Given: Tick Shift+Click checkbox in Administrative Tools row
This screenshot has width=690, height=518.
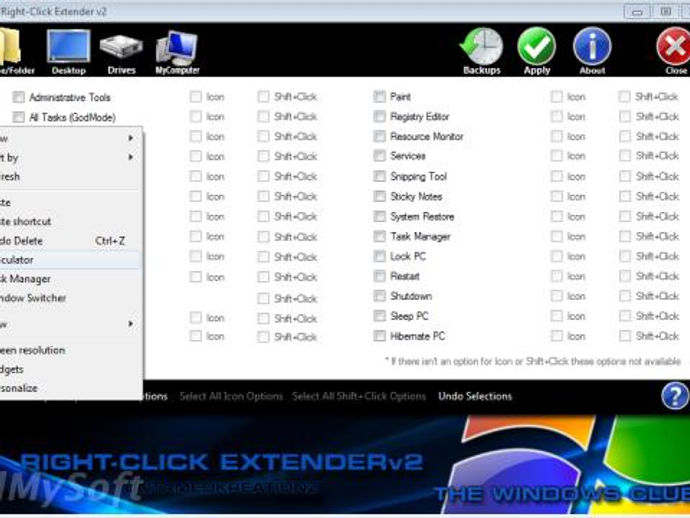Looking at the screenshot, I should [263, 96].
